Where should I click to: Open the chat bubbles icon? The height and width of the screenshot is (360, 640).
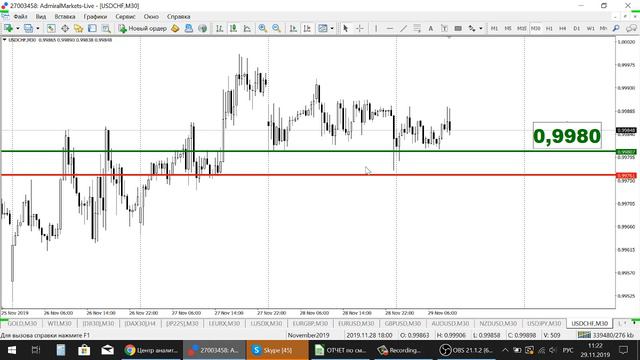pos(631,28)
